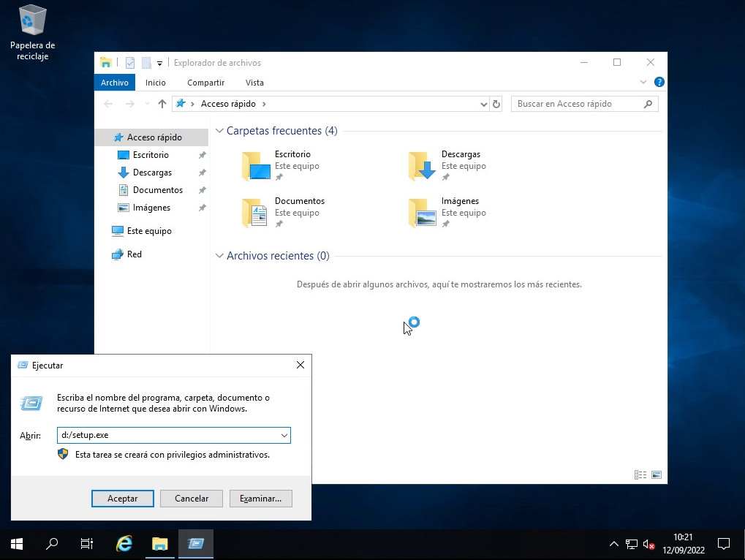This screenshot has width=745, height=560.
Task: Click the Properties icon in quick access toolbar
Action: (x=130, y=63)
